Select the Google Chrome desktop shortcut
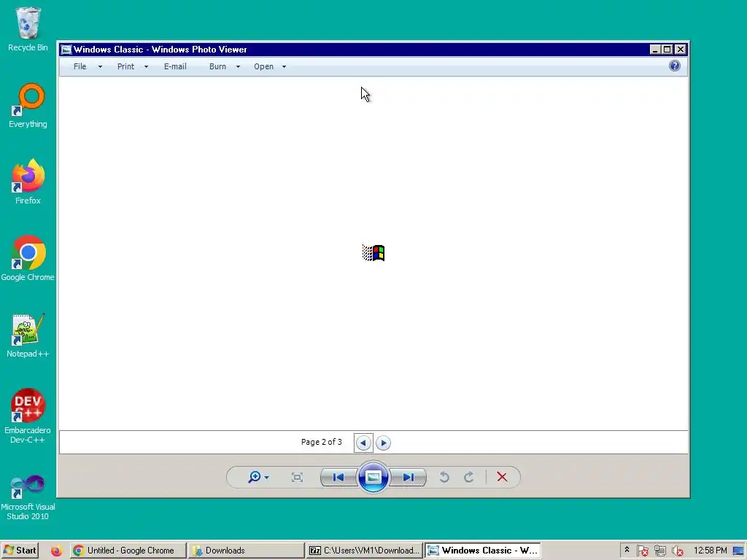This screenshot has width=747, height=560. (x=28, y=259)
